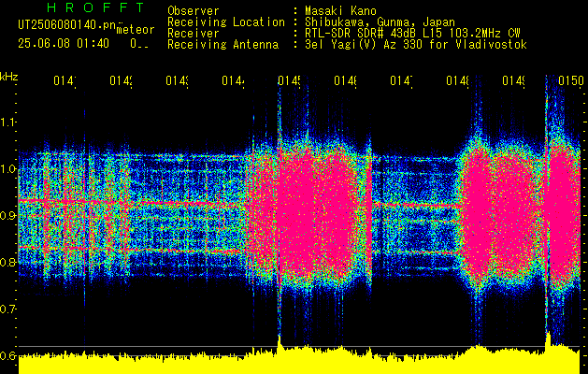
Task: Click the 1.0 kHz axis label
Action: (7, 169)
